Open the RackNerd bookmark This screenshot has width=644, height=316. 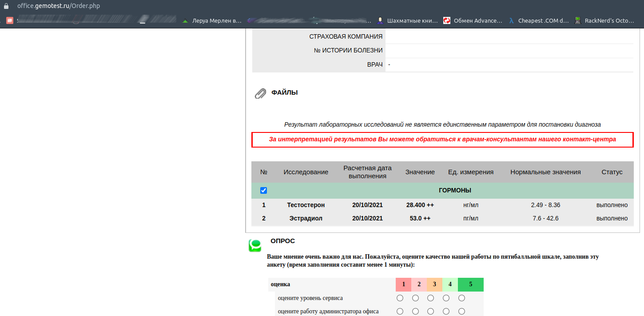pyautogui.click(x=604, y=20)
